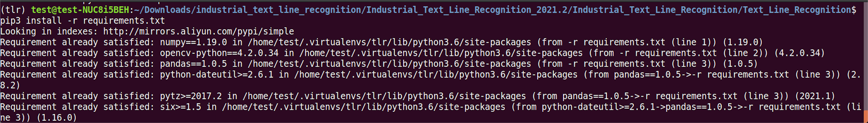
Task: Click the Looking in indexes line
Action: pyautogui.click(x=147, y=31)
